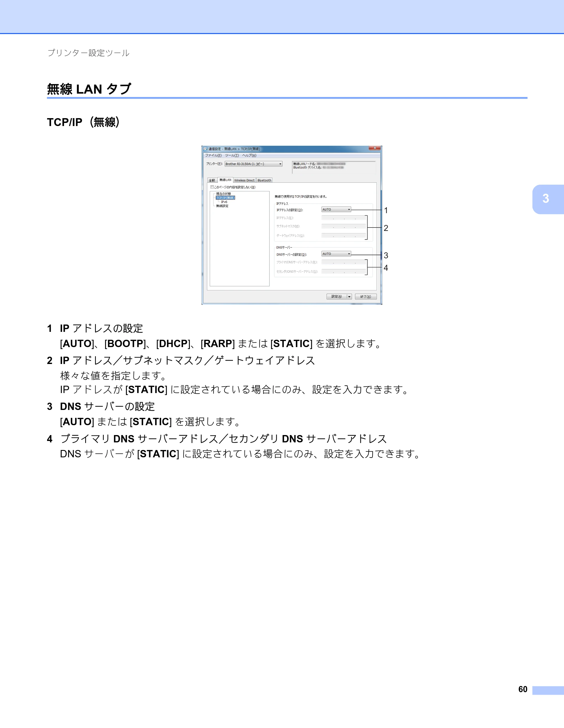
Task: Select 無線設定 in the tree
Action: point(222,206)
